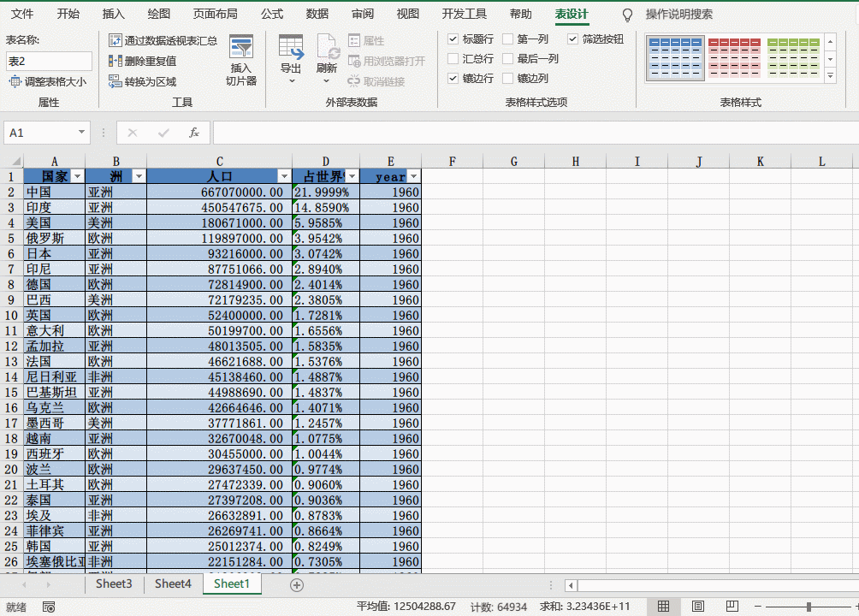859x616 pixels.
Task: Enable the Last Column (最后一列) checkbox
Action: 508,59
